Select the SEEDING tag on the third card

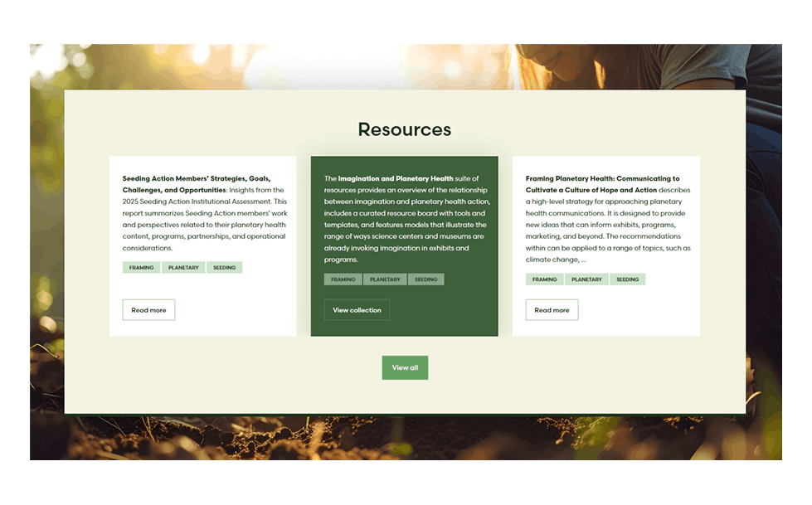tap(628, 279)
